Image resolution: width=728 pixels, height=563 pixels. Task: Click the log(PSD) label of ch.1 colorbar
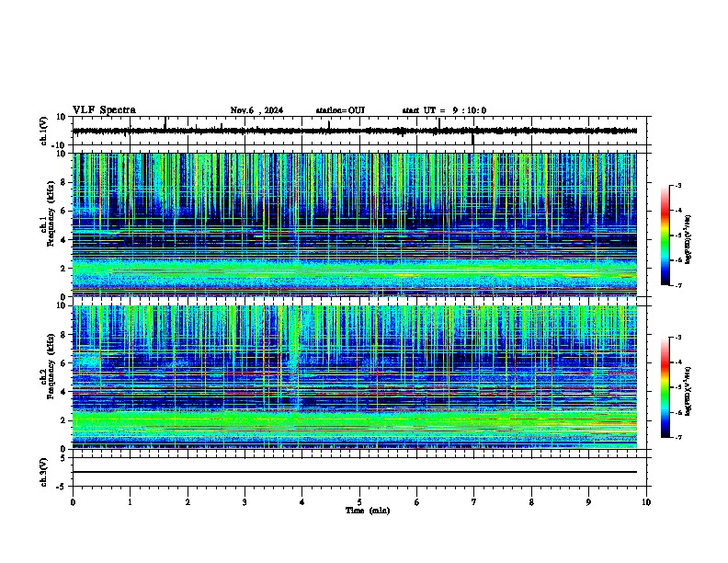688,240
